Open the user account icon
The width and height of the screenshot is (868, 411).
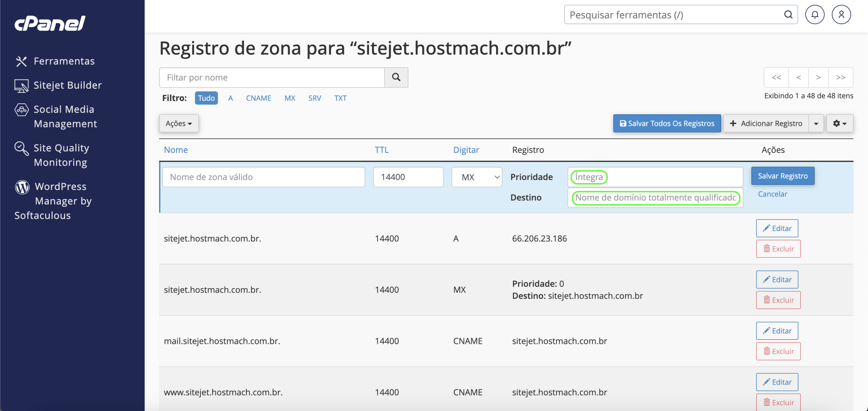point(841,15)
